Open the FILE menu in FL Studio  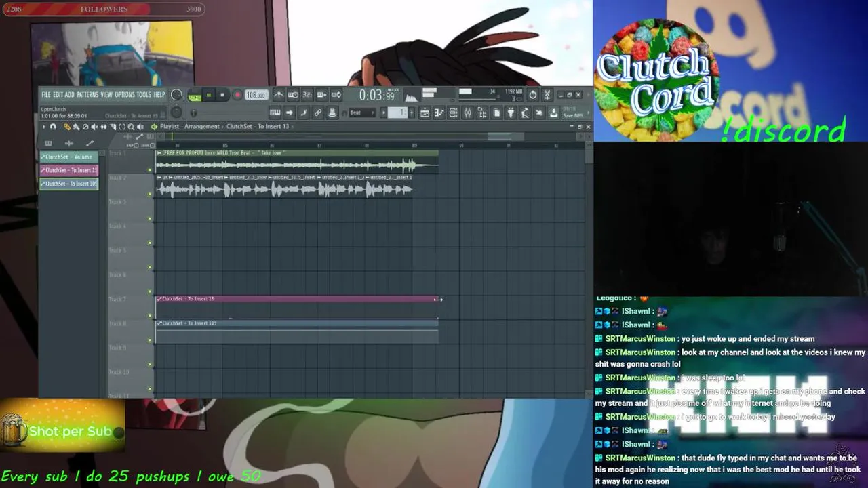click(46, 95)
